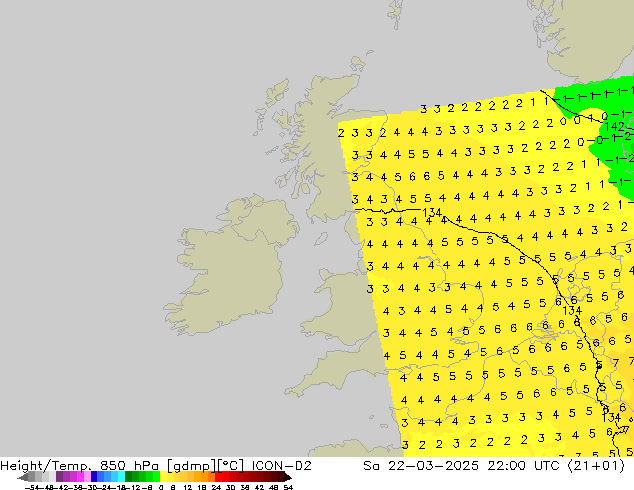The image size is (634, 490).
Task: Click the -54 label at the legend's left end
Action: coord(32,487)
